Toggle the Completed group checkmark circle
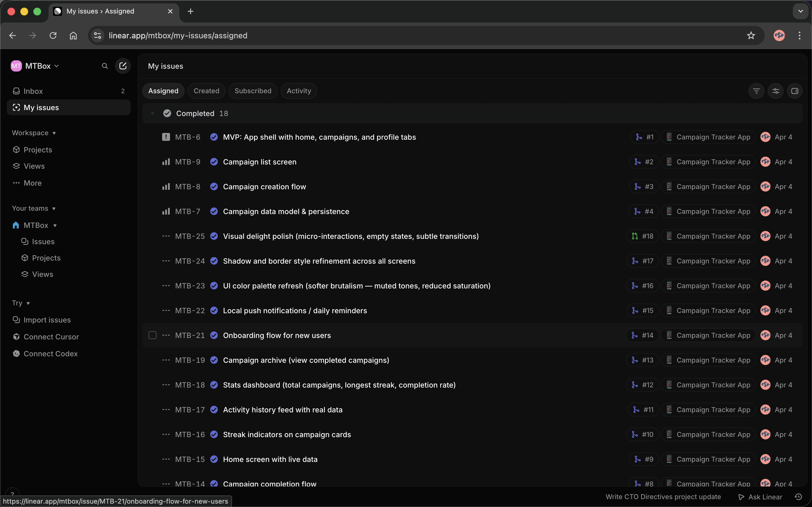 click(167, 113)
